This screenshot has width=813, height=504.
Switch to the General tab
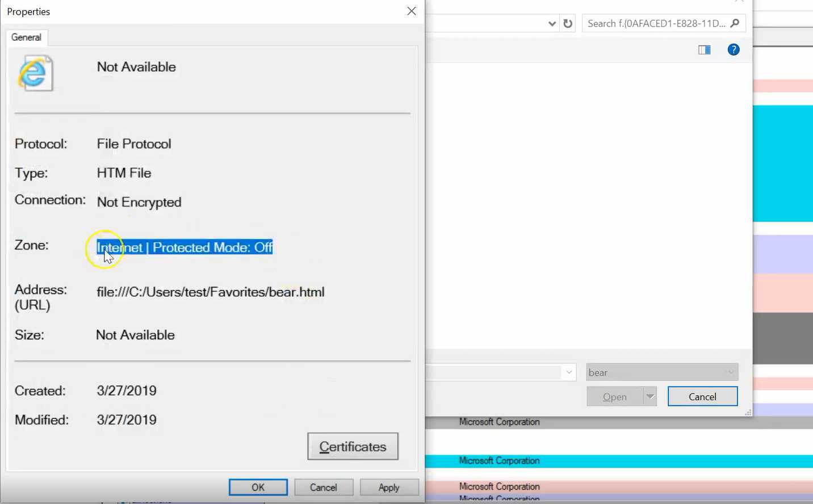click(x=27, y=37)
